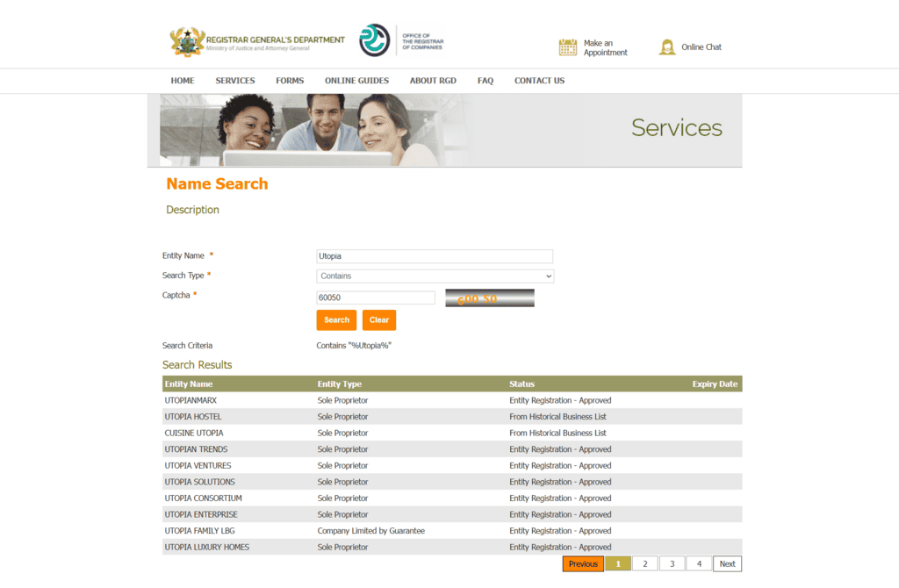Click the Ghana coat of arms logo
The width and height of the screenshot is (899, 588).
pos(186,41)
